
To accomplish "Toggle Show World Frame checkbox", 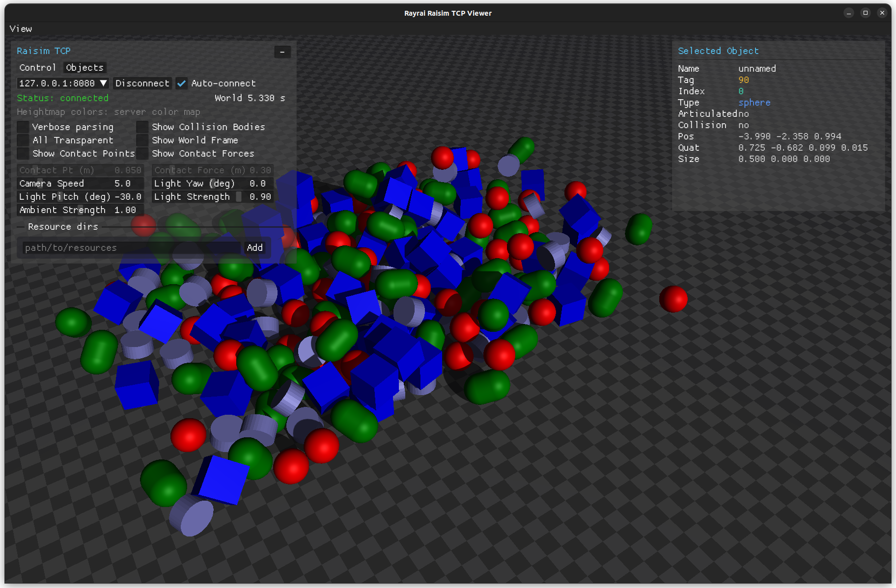I will click(x=142, y=140).
